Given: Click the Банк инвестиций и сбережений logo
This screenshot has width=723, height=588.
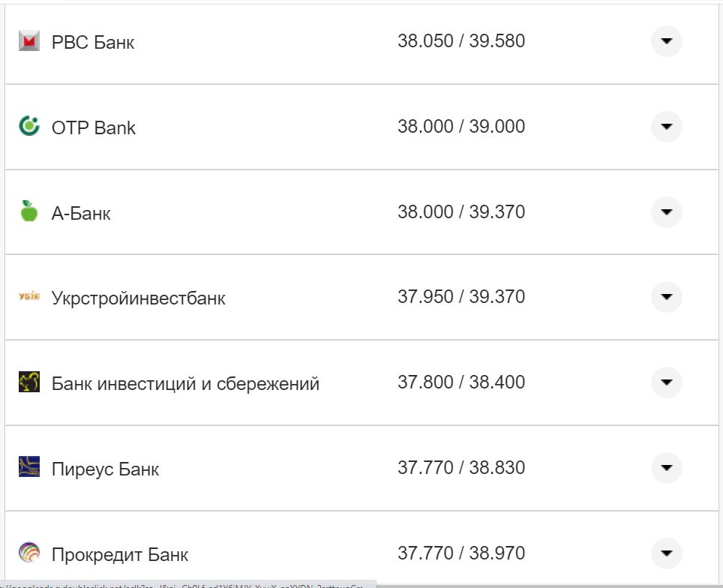Looking at the screenshot, I should (x=28, y=382).
